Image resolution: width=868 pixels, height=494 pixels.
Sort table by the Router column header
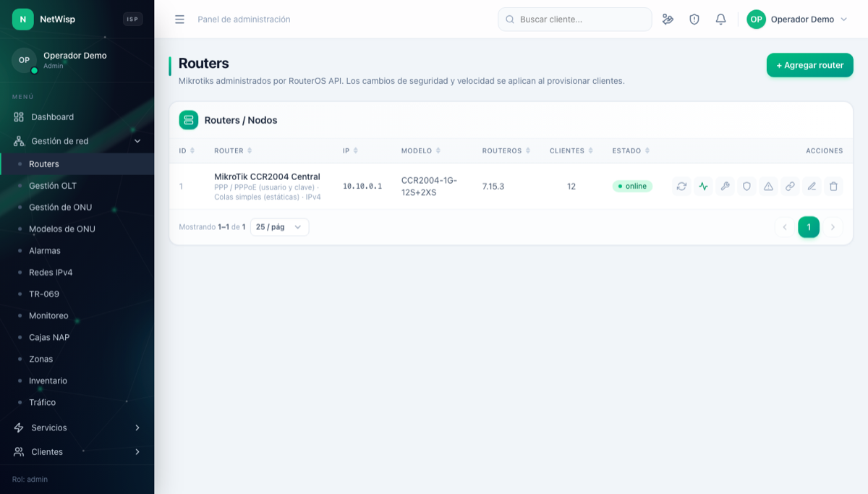(233, 150)
